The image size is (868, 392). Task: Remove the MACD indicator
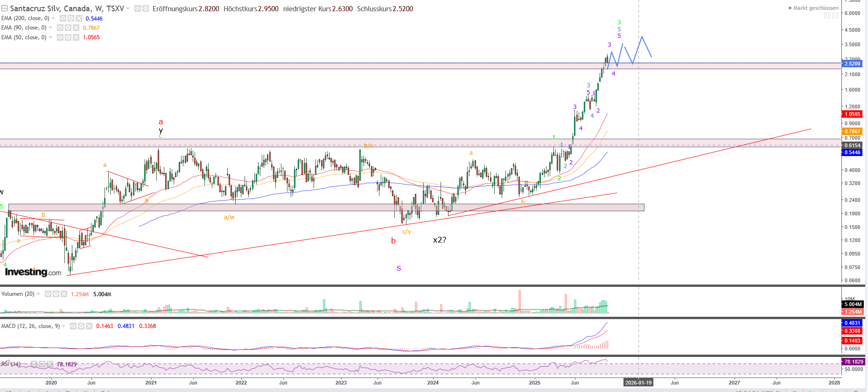click(89, 326)
